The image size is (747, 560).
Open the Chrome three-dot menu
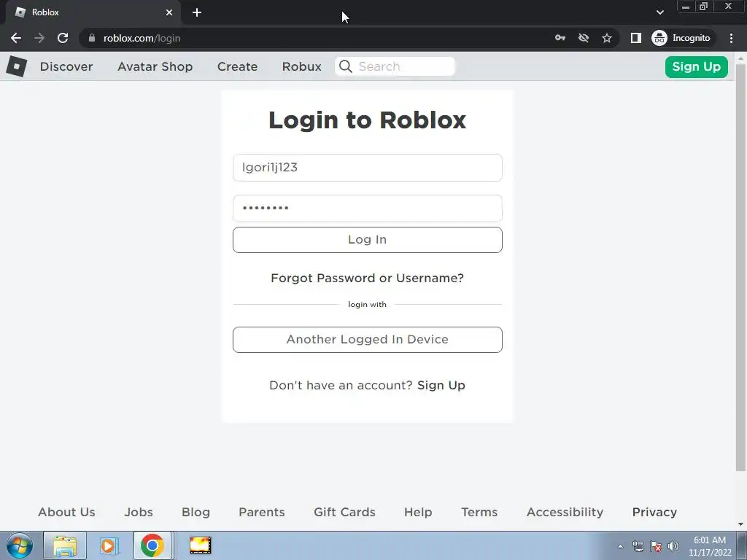click(731, 38)
